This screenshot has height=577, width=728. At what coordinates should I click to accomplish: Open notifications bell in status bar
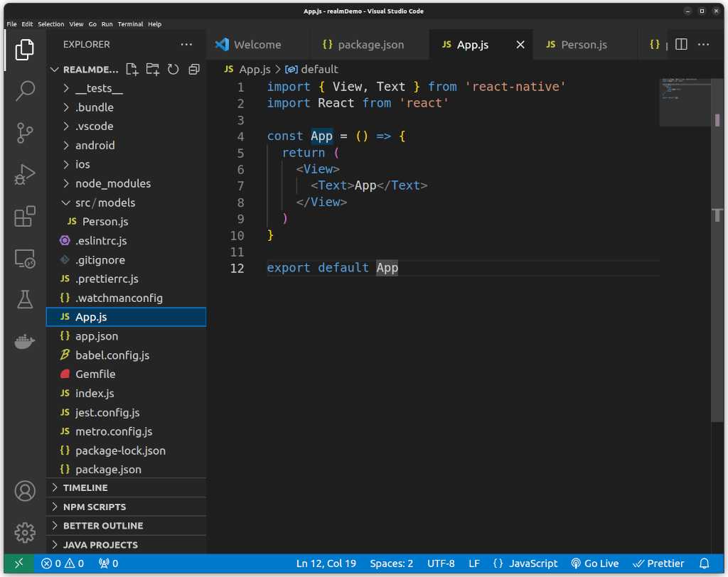point(705,563)
